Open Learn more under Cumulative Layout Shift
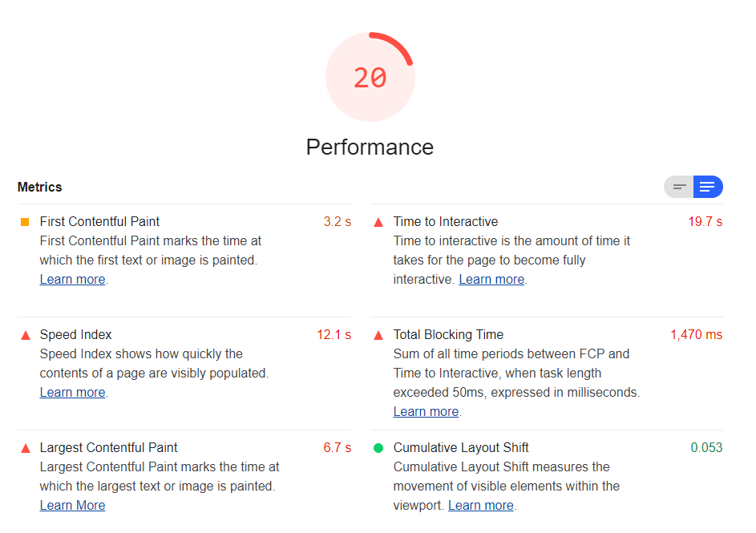The image size is (756, 533). pos(480,505)
